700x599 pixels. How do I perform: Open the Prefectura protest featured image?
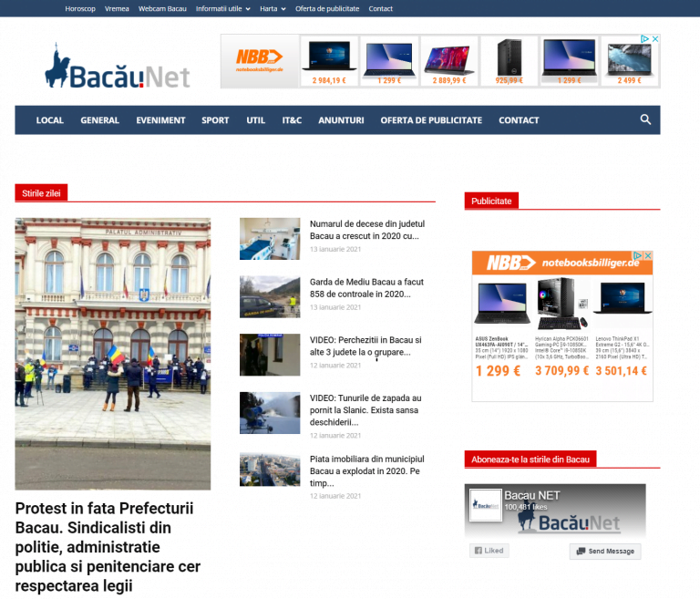112,354
